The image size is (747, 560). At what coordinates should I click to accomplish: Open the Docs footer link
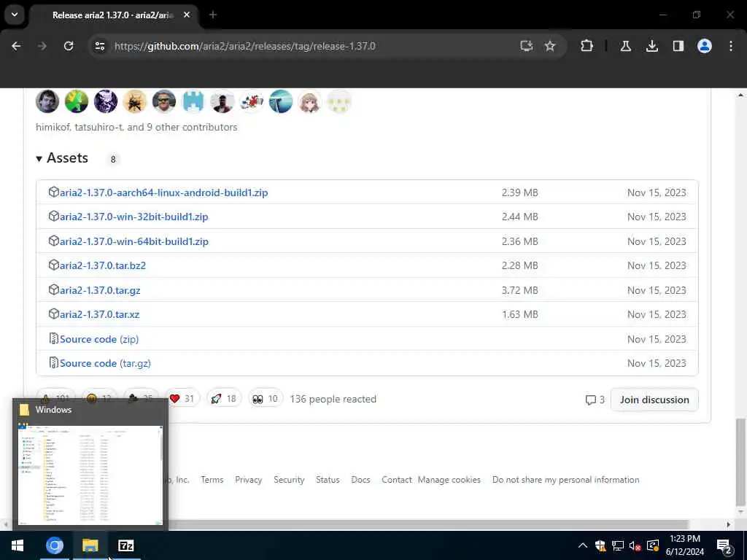pyautogui.click(x=360, y=480)
